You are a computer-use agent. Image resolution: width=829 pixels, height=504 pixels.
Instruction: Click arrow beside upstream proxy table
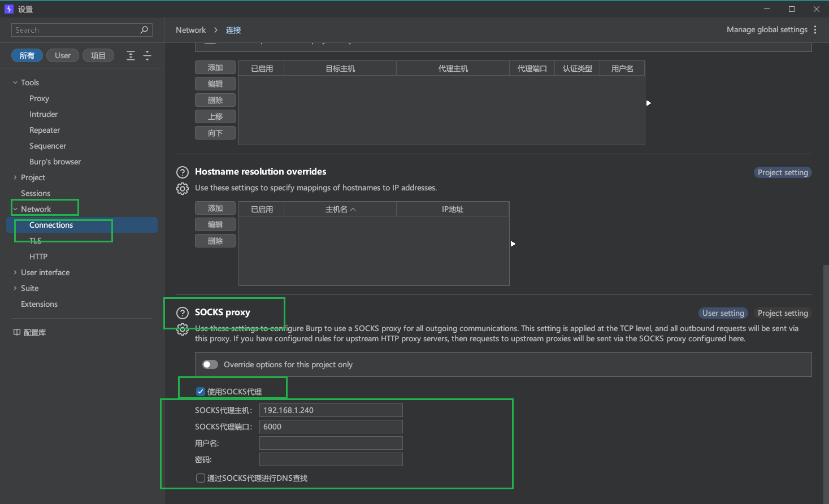coord(649,103)
